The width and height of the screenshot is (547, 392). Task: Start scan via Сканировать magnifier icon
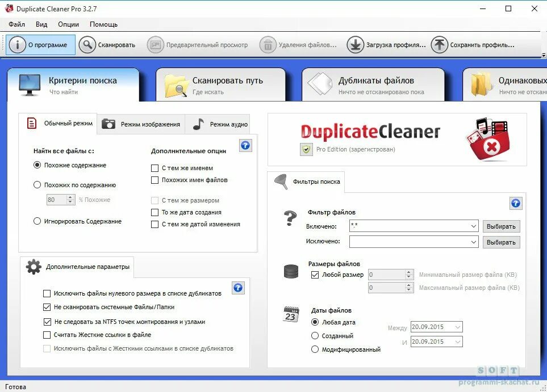click(x=87, y=45)
